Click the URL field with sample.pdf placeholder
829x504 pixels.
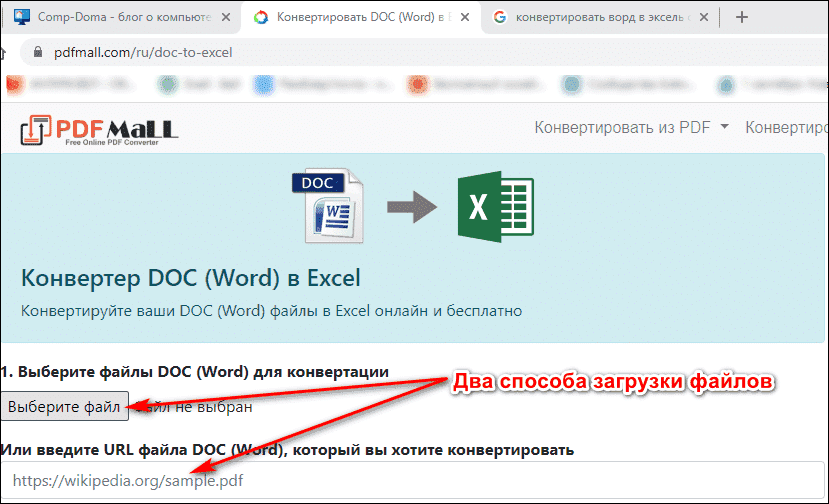point(412,480)
